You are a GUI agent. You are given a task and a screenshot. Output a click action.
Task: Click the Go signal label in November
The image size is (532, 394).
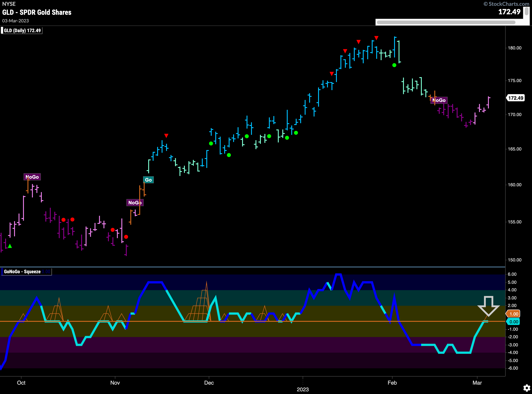coord(148,180)
